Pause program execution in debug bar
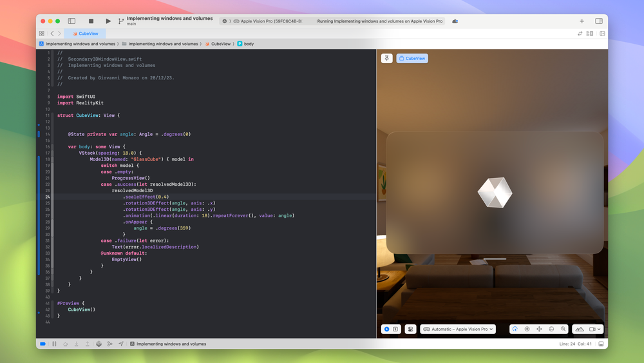Image resolution: width=644 pixels, height=363 pixels. pos(54,344)
